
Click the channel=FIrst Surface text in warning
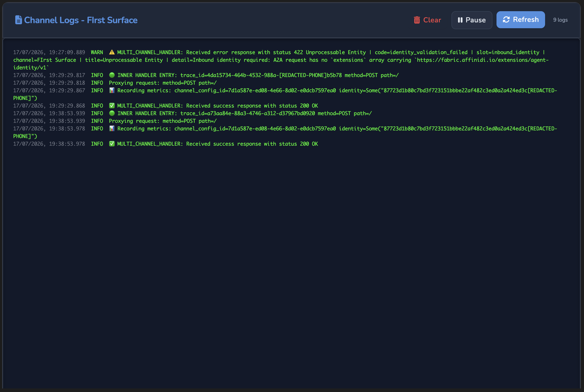coord(45,60)
